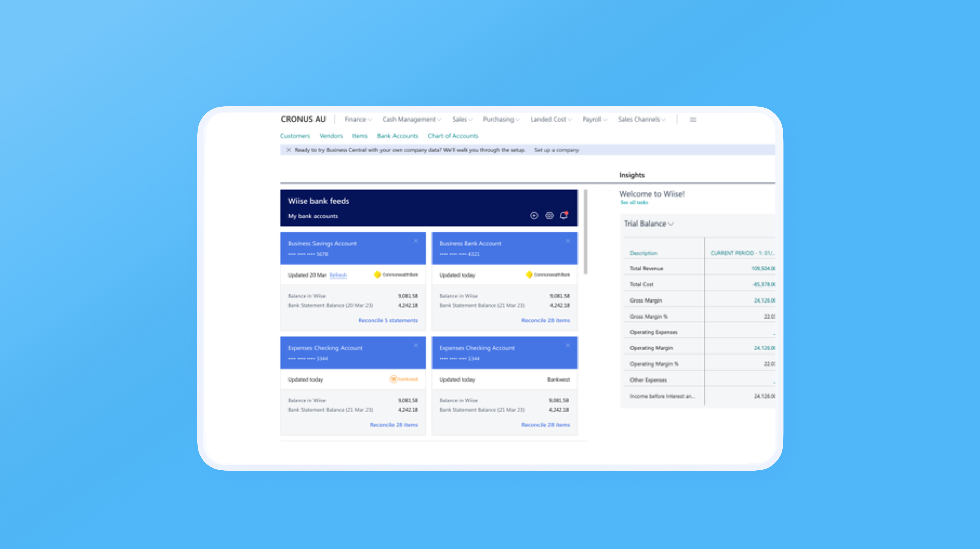Expand the Trial Balance dropdown

pyautogui.click(x=649, y=224)
